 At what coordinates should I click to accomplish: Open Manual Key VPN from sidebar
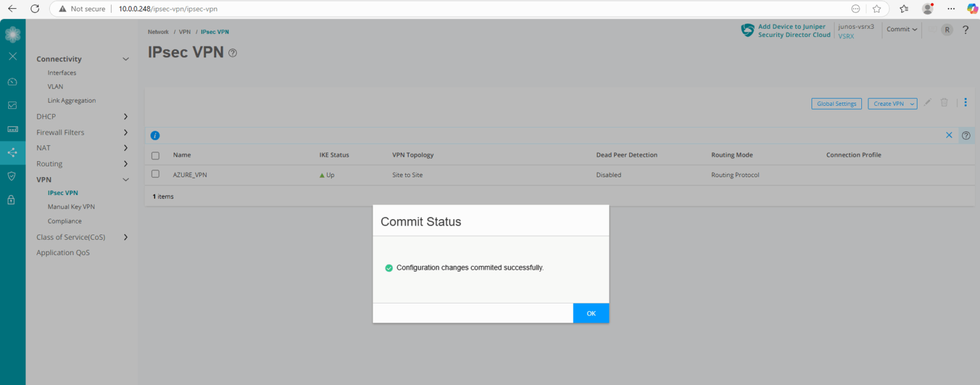(x=71, y=206)
